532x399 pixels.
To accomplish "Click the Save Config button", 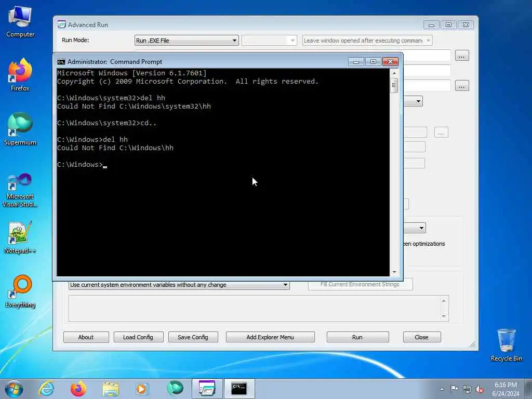I will (193, 337).
